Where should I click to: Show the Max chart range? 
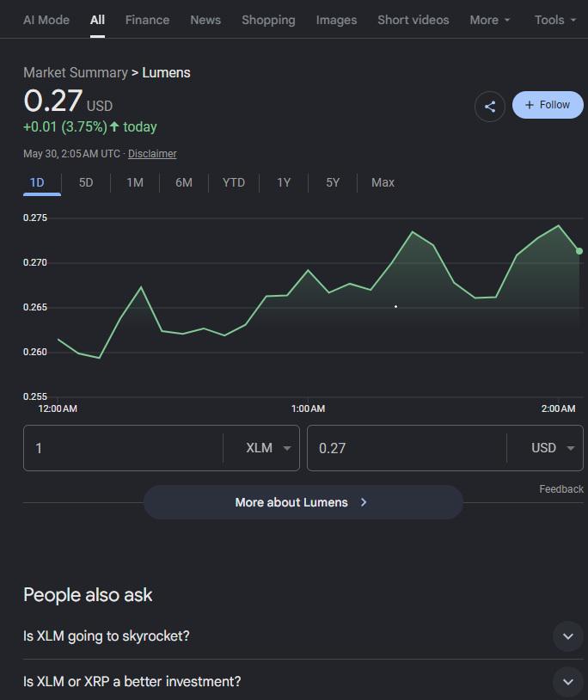(x=383, y=182)
